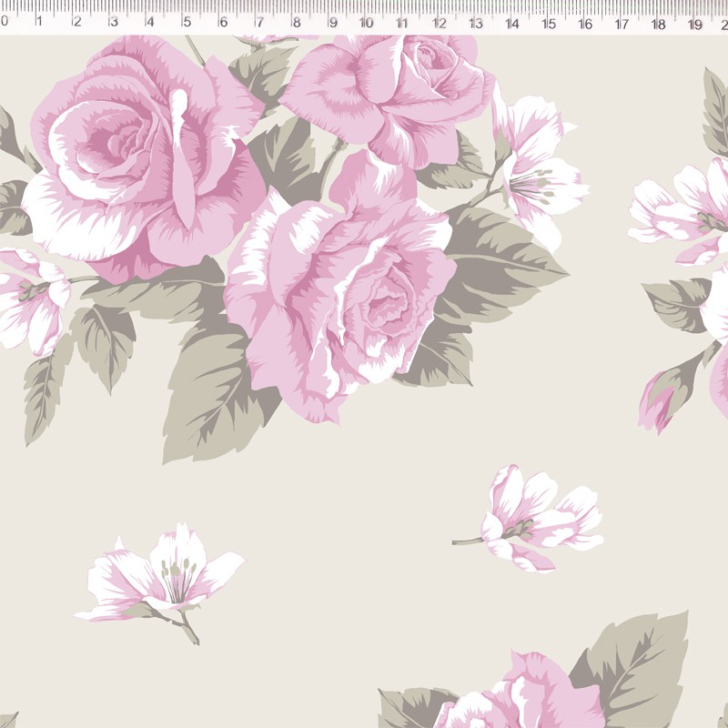Click the ruler number 18
Image resolution: width=728 pixels, height=728 pixels.
click(658, 24)
